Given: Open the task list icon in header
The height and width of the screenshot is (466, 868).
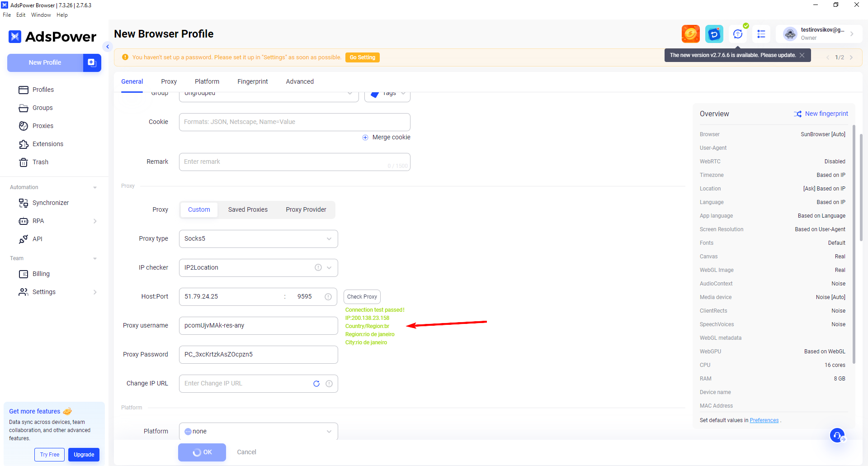Looking at the screenshot, I should 761,34.
